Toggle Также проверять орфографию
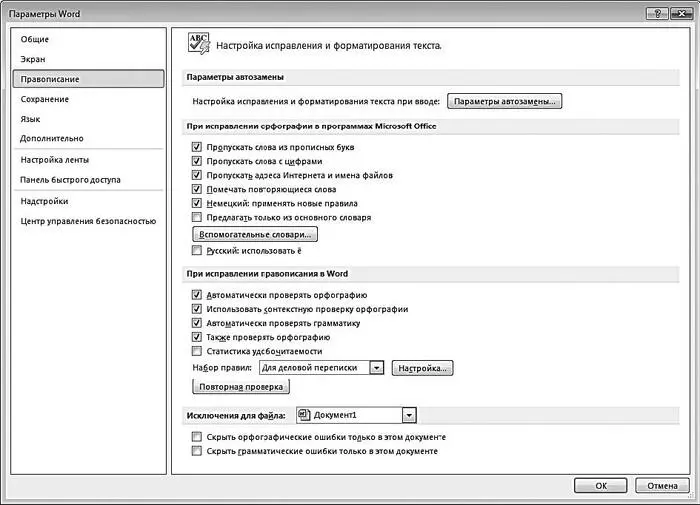The image size is (700, 505). (x=196, y=337)
